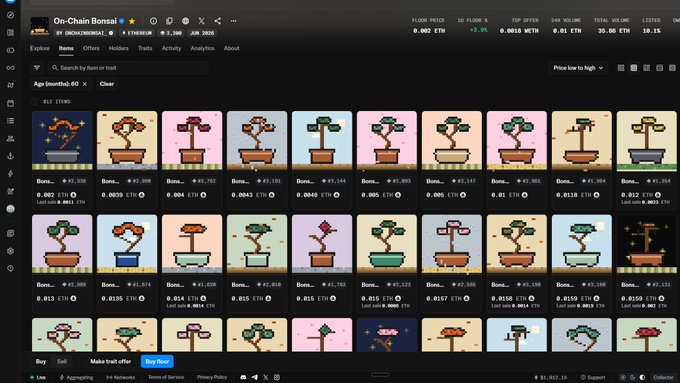Open the Support link in footer
This screenshot has width=680, height=383.
coord(593,377)
